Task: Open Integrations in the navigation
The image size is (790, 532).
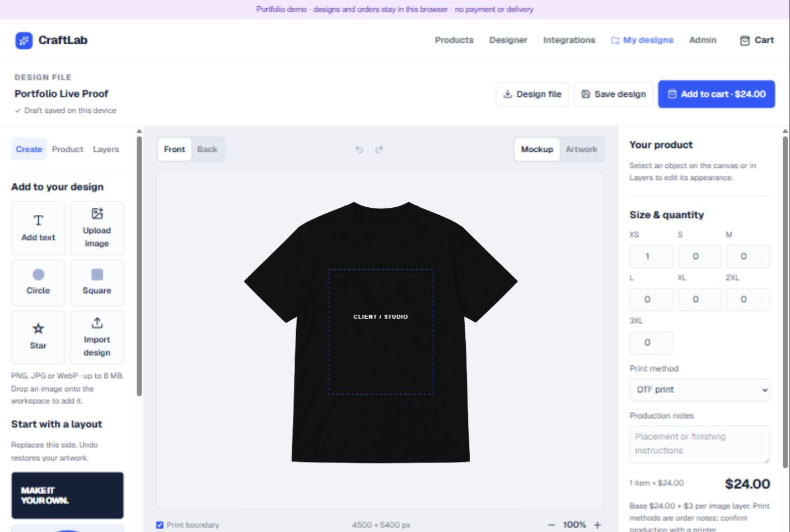Action: click(x=569, y=40)
